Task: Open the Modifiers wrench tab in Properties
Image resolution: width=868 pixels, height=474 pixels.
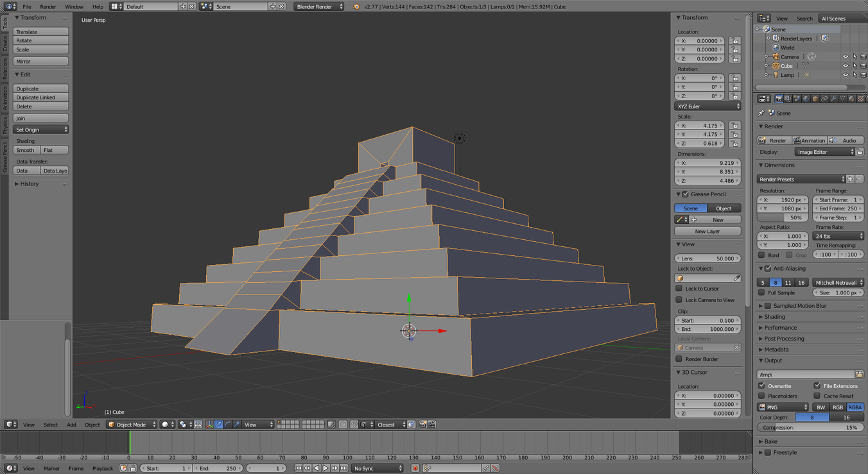Action: pyautogui.click(x=833, y=99)
